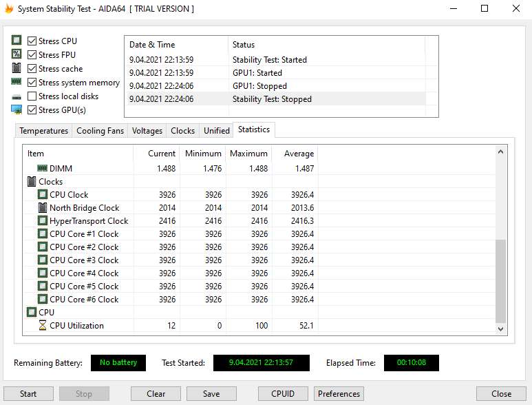Click the CPU Core #6 Clock icon
Image resolution: width=532 pixels, height=405 pixels.
point(43,299)
